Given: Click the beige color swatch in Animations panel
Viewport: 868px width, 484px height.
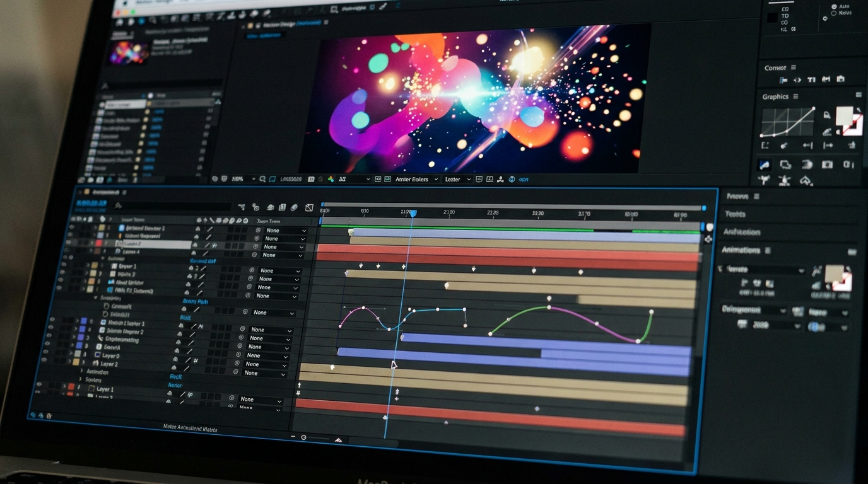Looking at the screenshot, I should click(x=834, y=273).
